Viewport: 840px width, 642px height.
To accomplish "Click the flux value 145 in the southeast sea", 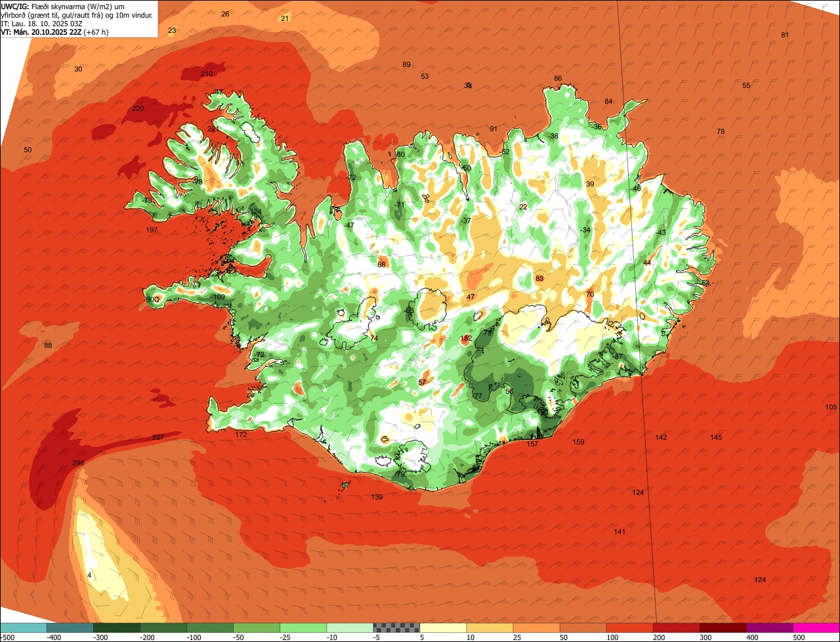I will (x=716, y=437).
